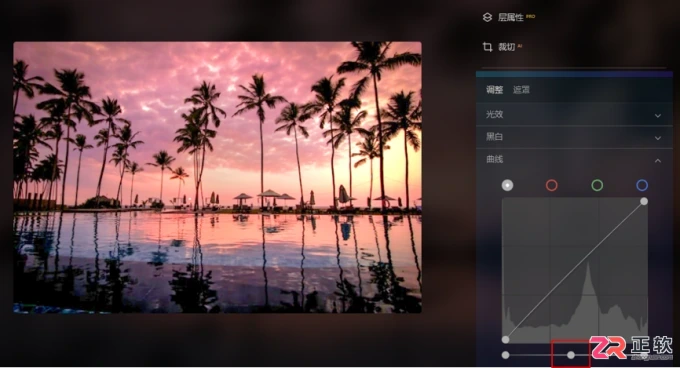Click the left handle of the range slider
Screen dimensions: 680x368
click(505, 355)
